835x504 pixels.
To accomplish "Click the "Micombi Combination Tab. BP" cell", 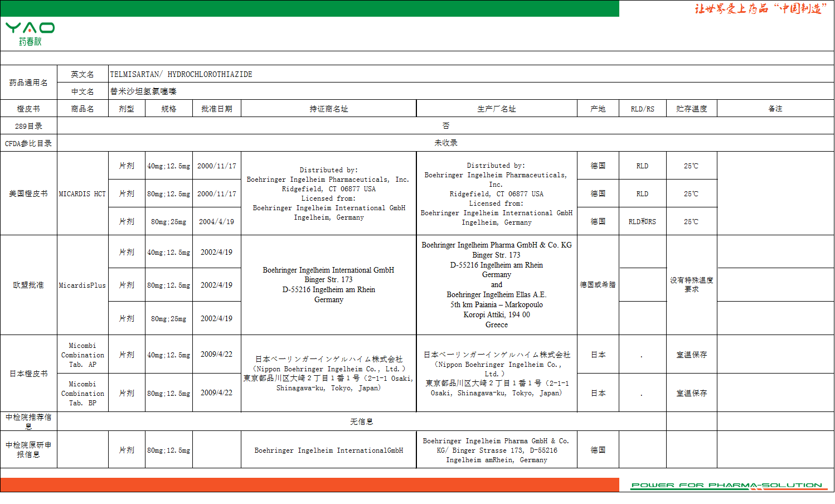I will coord(82,393).
